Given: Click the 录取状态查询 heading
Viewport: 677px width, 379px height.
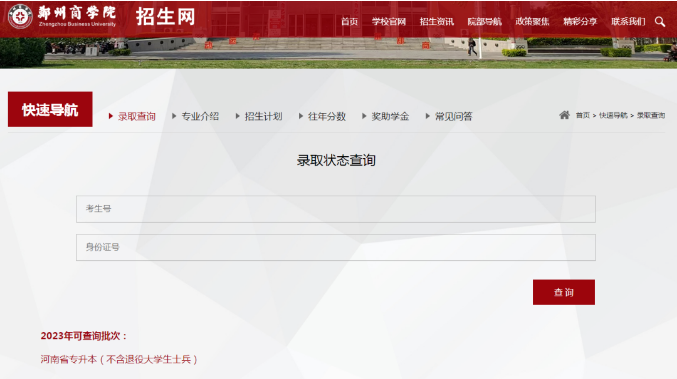Looking at the screenshot, I should 336,160.
